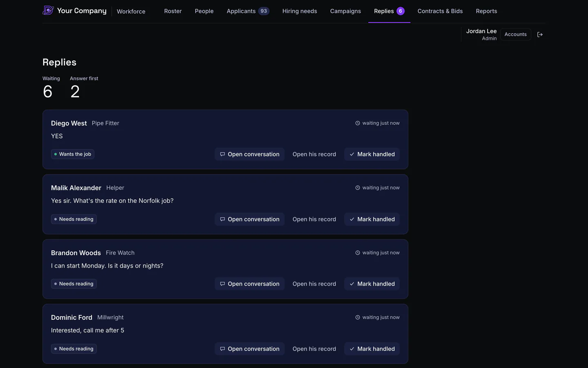This screenshot has height=368, width=588.
Task: Click the clock icon in Brandon Woods' card
Action: coord(358,253)
